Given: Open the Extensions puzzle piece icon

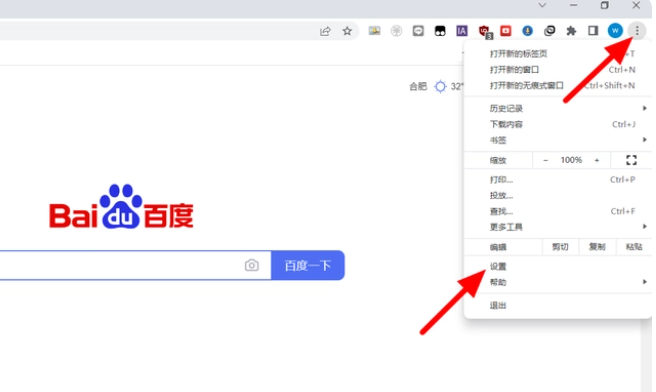Looking at the screenshot, I should [x=571, y=31].
